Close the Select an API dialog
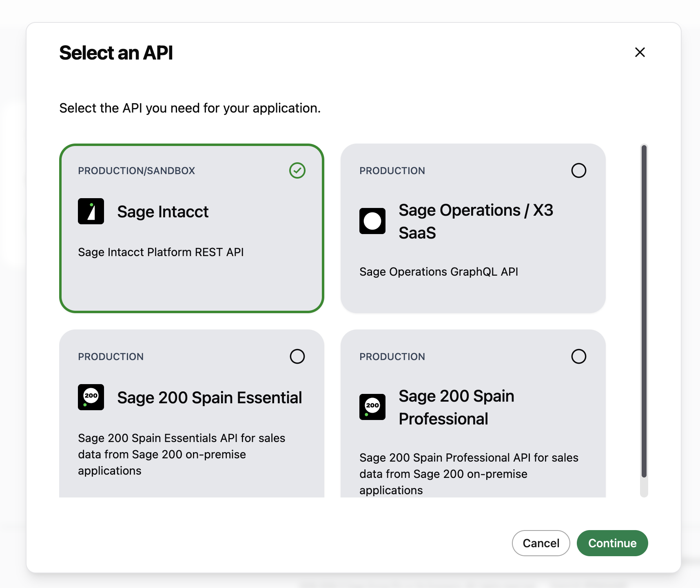 coord(640,52)
